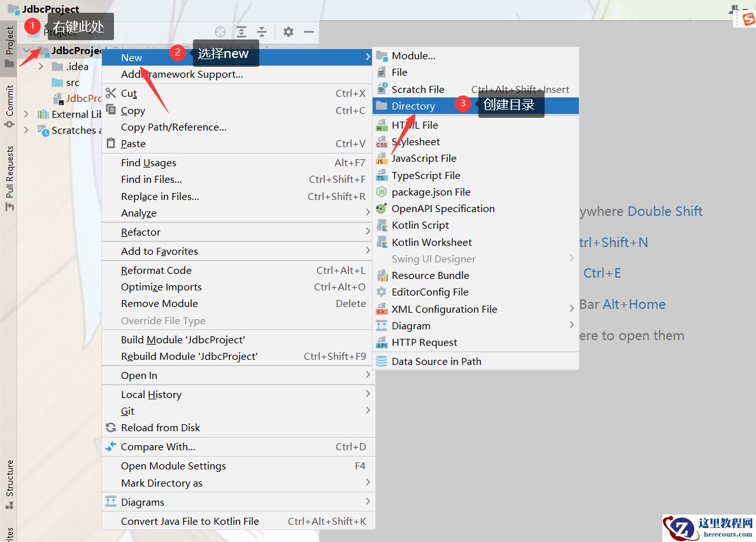The image size is (756, 542).
Task: Open the Local History submenu arrow
Action: pos(368,394)
